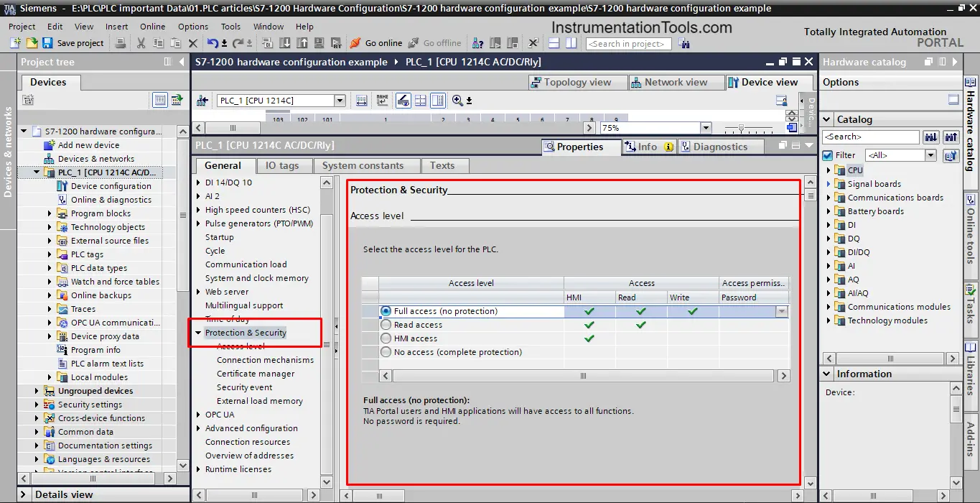Expand the Details view panel
Image resolution: width=980 pixels, height=503 pixels.
[x=23, y=494]
